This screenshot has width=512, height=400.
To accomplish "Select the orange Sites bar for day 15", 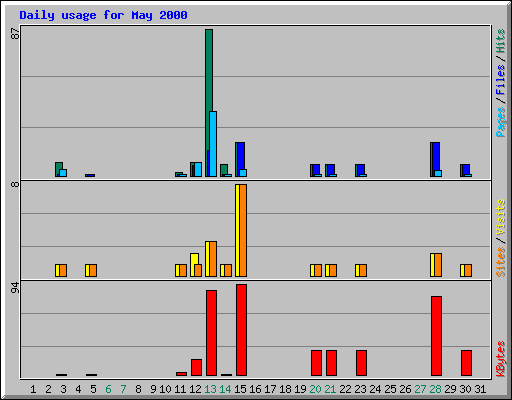I will point(243,230).
